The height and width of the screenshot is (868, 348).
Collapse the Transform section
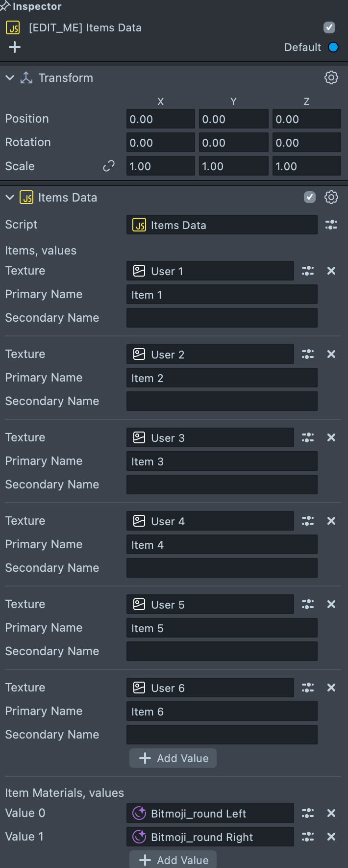pyautogui.click(x=9, y=77)
